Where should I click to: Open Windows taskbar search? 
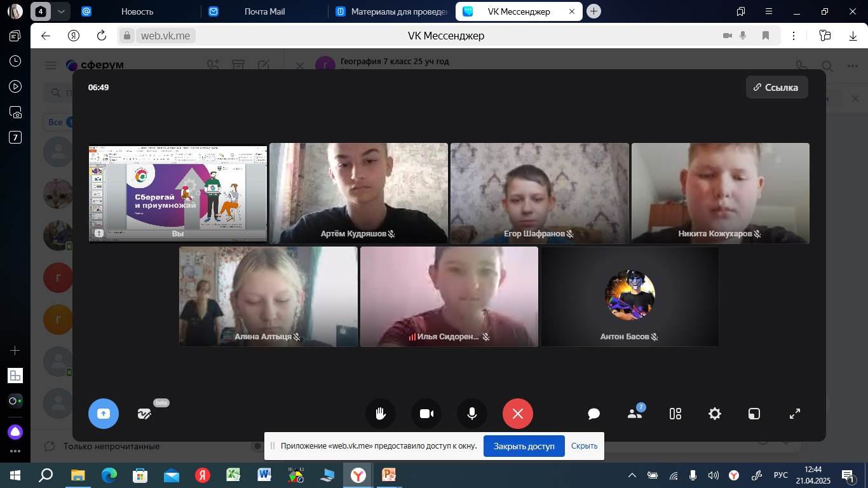click(x=46, y=475)
